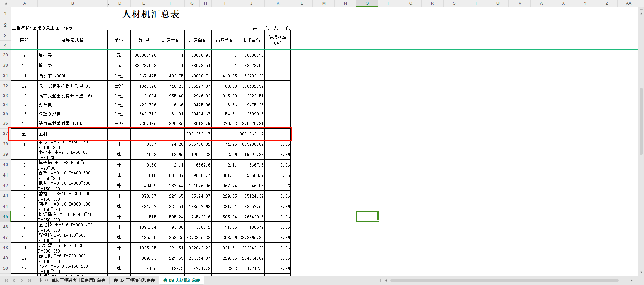Click the 剪草机 cell
This screenshot has width=644, height=285.
[73, 105]
